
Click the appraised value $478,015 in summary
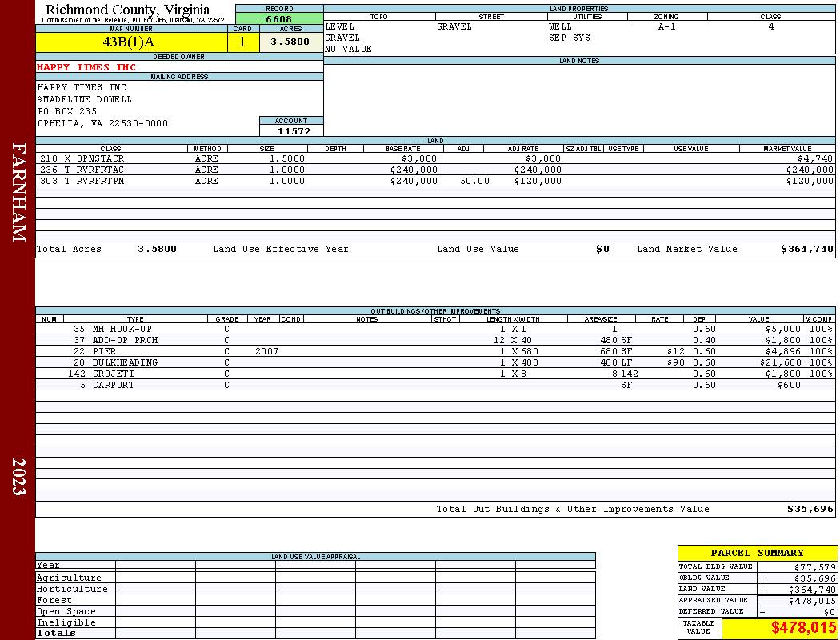[x=812, y=602]
